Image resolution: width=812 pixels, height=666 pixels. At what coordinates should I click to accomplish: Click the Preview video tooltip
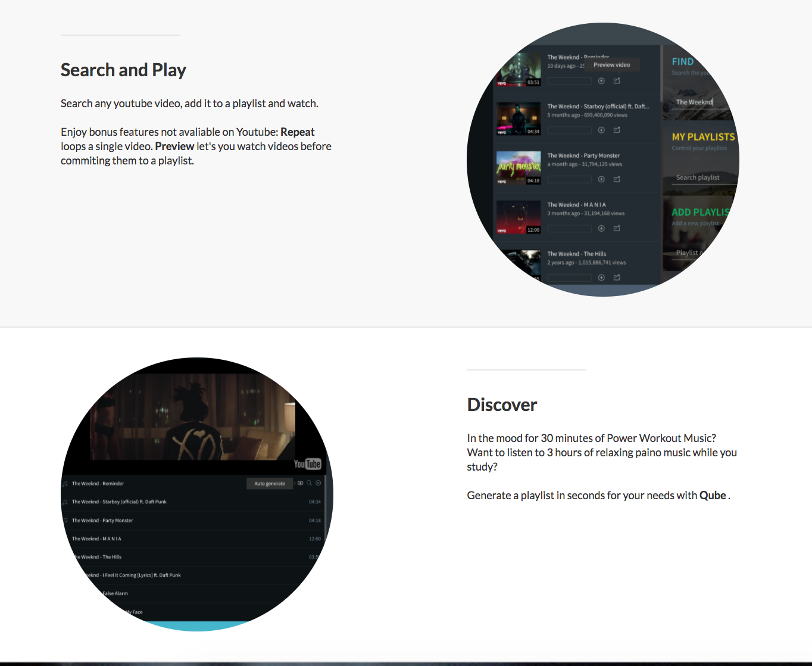(611, 65)
